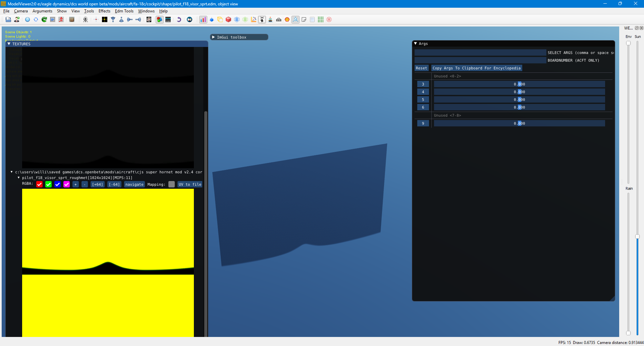Viewport: 644px width, 346px height.
Task: Click the webcam camera icon in toolbar
Action: click(86, 19)
